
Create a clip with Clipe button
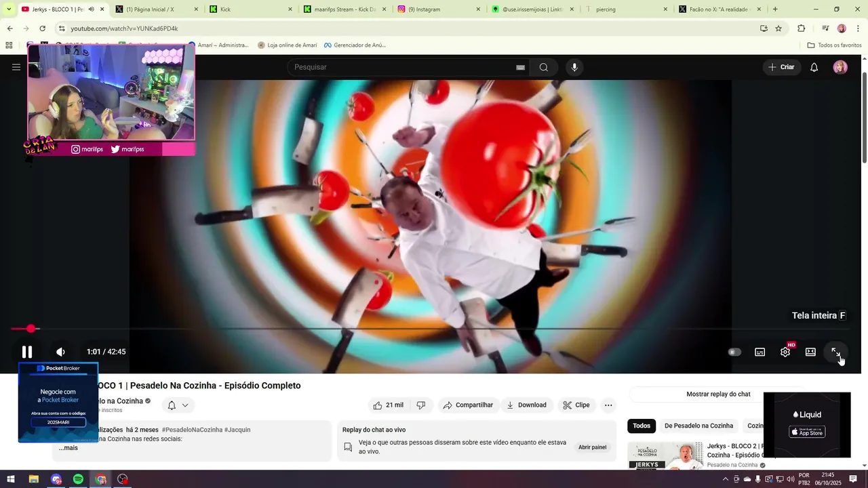(x=576, y=405)
